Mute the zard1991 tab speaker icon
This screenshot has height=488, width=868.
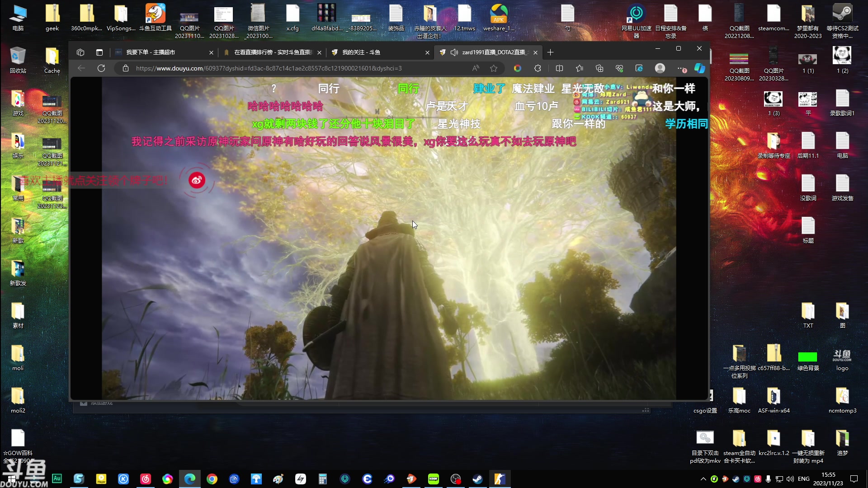[454, 52]
